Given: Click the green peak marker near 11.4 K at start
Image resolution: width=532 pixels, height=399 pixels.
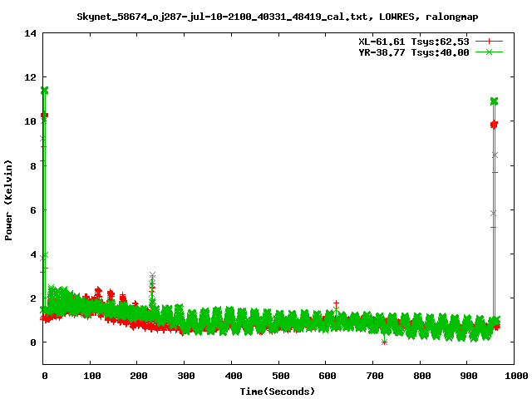Looking at the screenshot, I should 44,91.
